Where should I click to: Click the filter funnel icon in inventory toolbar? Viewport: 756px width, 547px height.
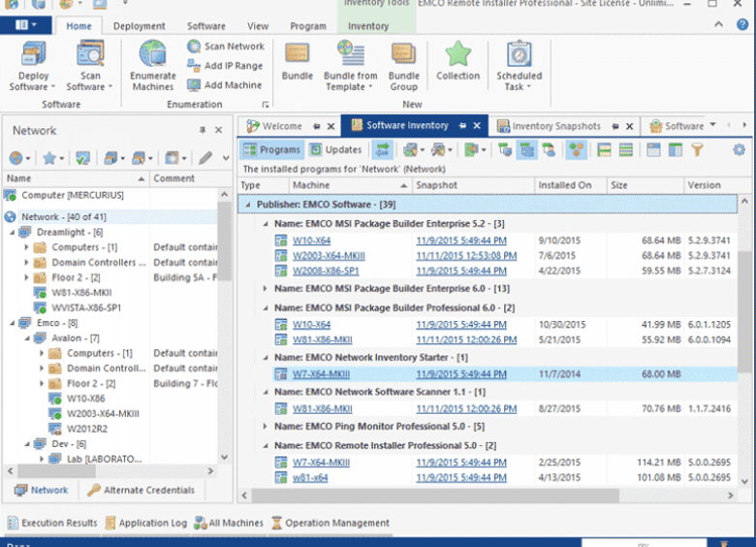tap(697, 150)
